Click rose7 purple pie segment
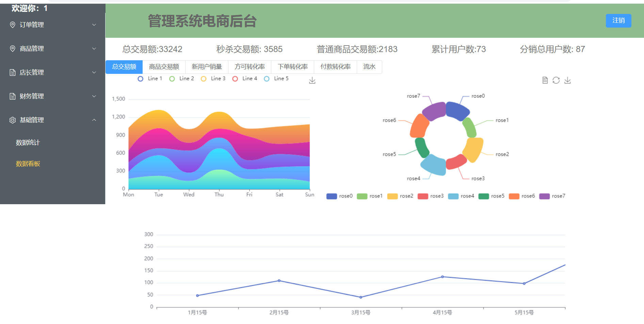 [x=434, y=111]
